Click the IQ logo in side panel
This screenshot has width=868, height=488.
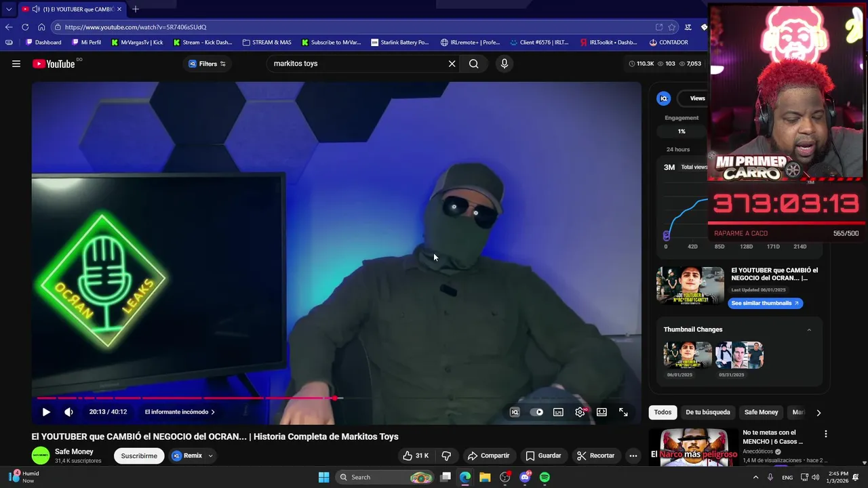point(664,98)
